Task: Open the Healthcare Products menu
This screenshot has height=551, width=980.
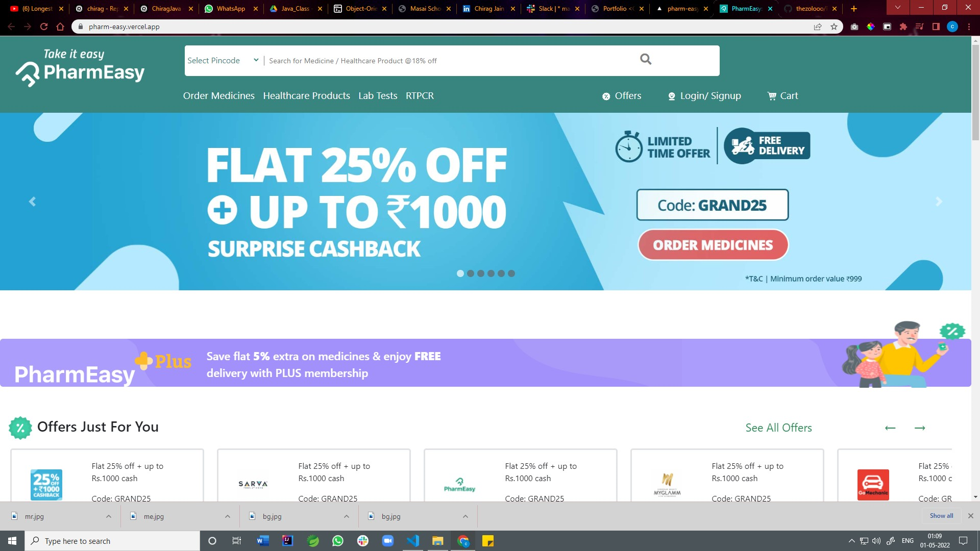Action: pos(306,96)
